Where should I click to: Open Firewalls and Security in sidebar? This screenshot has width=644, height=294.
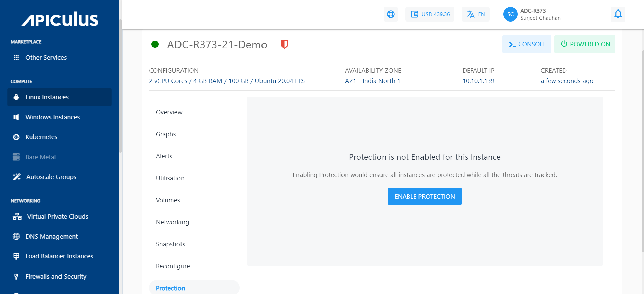[56, 277]
